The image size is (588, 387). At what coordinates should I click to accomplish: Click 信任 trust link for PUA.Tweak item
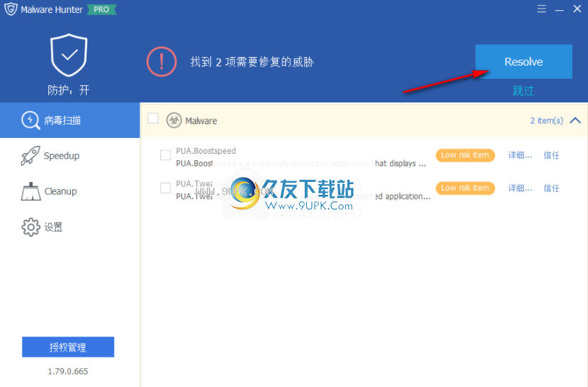(x=551, y=188)
